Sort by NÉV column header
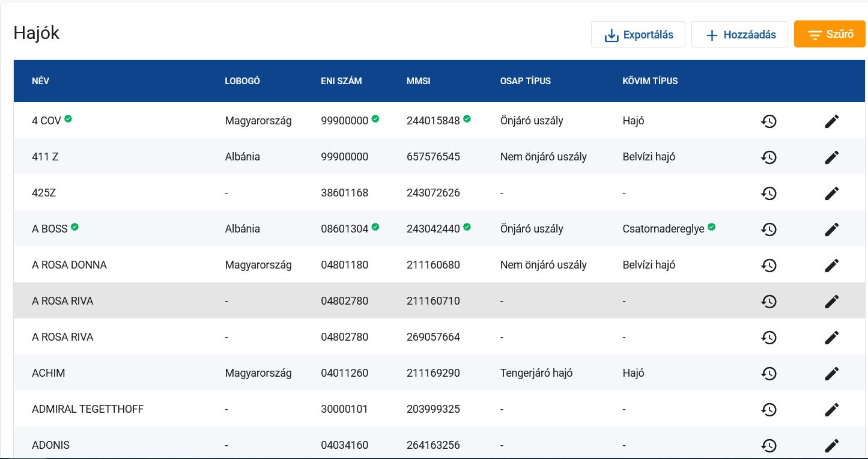 [x=40, y=81]
